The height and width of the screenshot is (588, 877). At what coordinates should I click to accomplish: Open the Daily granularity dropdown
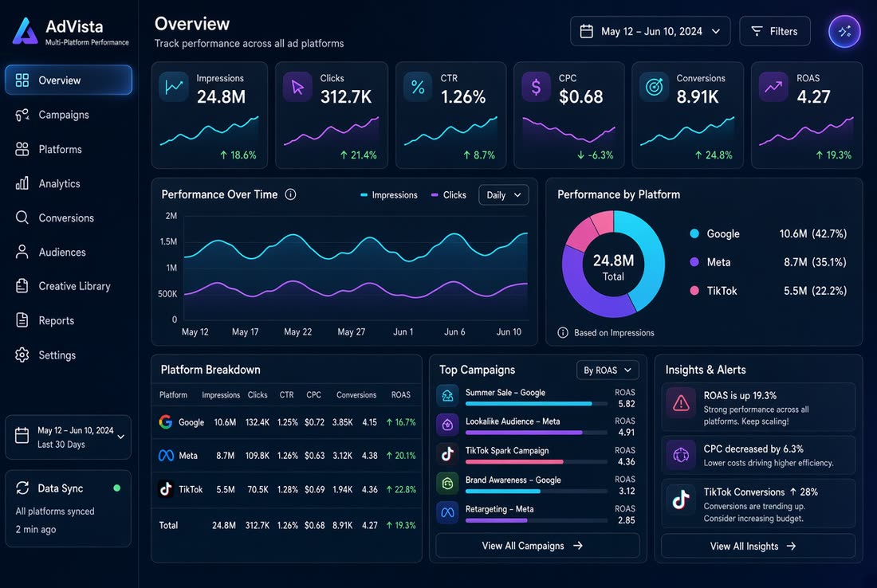(503, 195)
